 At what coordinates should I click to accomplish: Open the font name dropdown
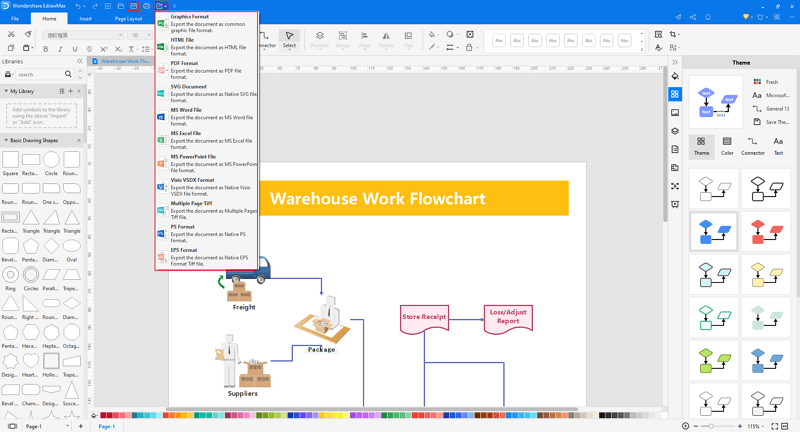pos(84,35)
